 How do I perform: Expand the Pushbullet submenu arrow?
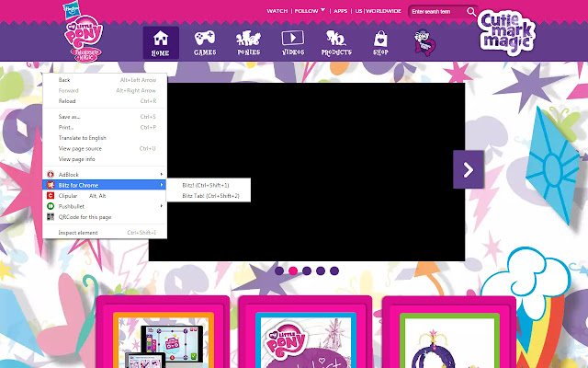162,206
